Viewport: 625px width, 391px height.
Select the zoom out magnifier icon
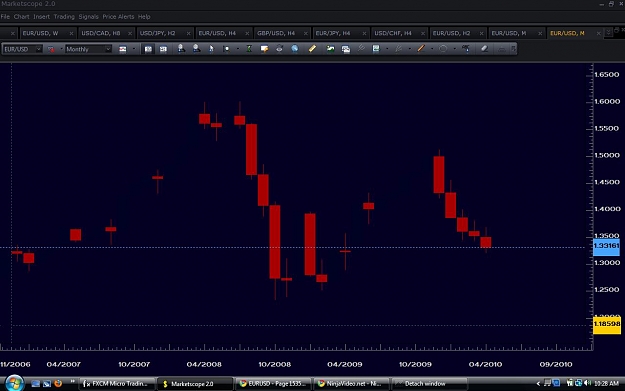[196, 49]
